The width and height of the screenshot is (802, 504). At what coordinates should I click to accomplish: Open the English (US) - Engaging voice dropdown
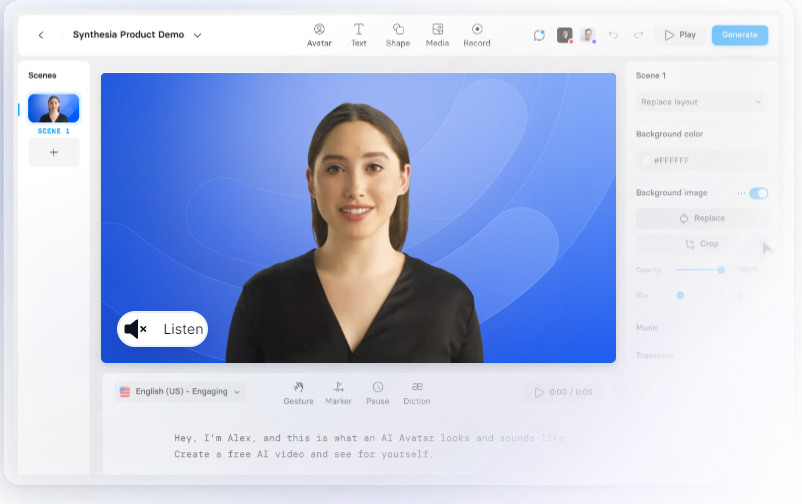[180, 392]
